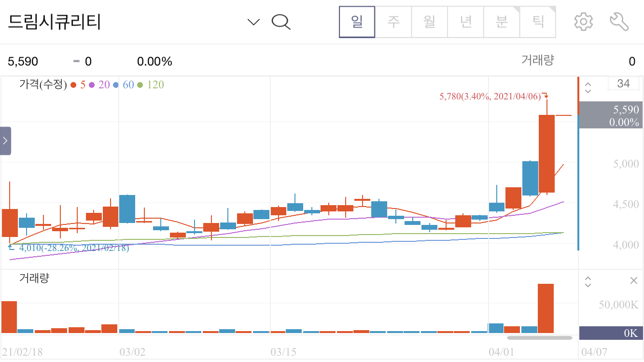Image resolution: width=644 pixels, height=362 pixels.
Task: Switch to the 년 (yearly) chart tab
Action: (x=466, y=22)
